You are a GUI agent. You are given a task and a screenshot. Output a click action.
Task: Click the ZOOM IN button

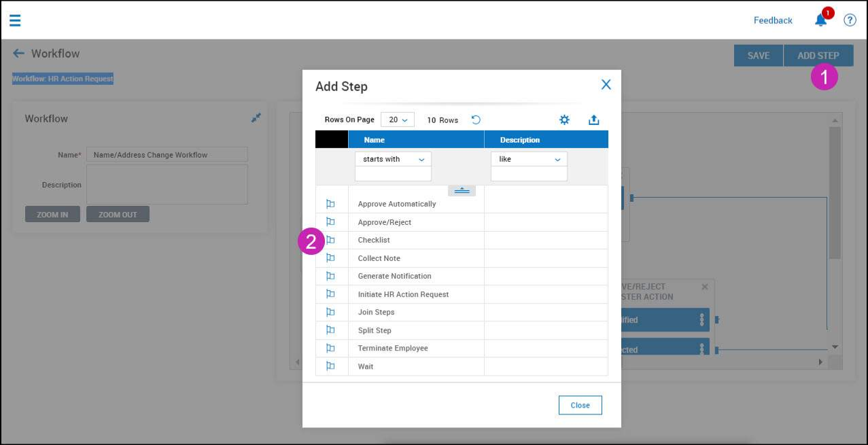click(x=52, y=214)
